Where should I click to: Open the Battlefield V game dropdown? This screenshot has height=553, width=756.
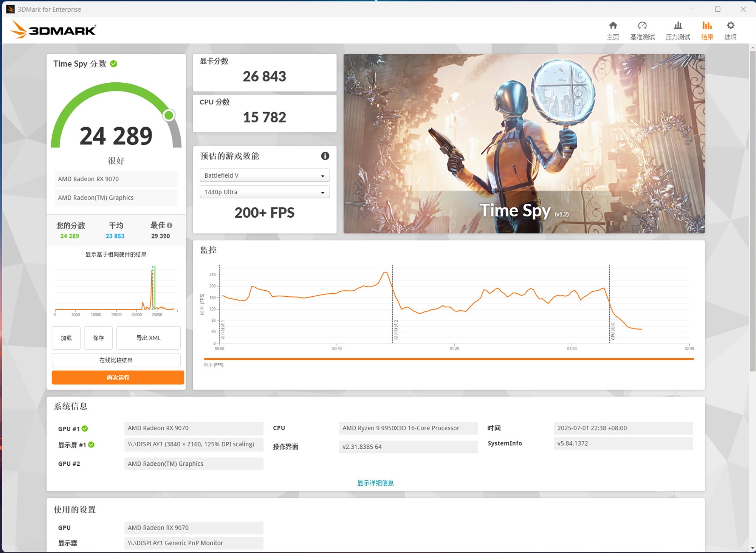coord(264,175)
